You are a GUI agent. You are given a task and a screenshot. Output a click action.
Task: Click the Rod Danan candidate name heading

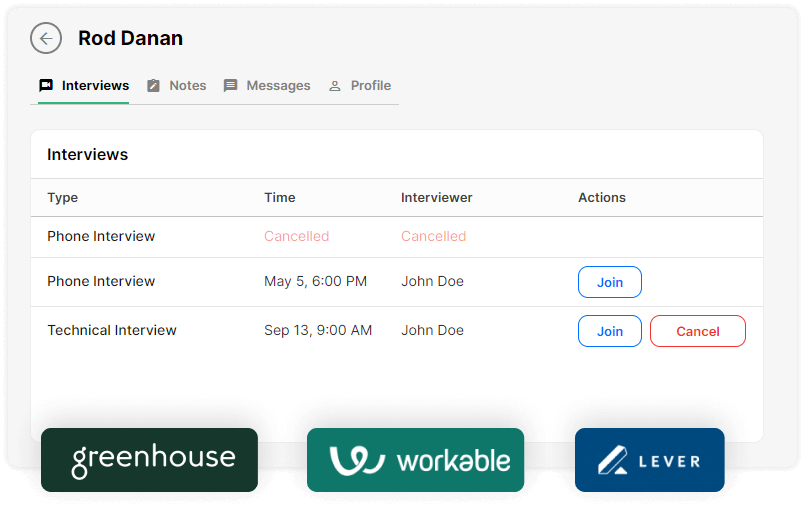click(x=130, y=38)
